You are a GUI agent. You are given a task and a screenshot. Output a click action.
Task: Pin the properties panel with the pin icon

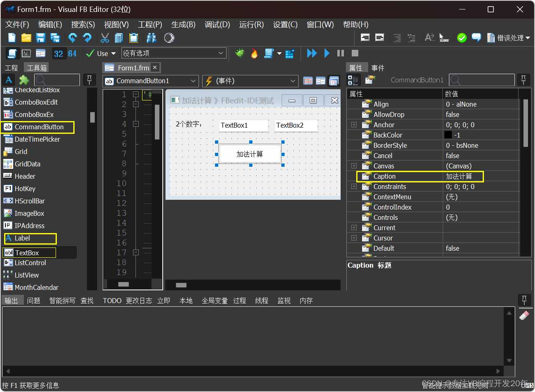(x=523, y=79)
